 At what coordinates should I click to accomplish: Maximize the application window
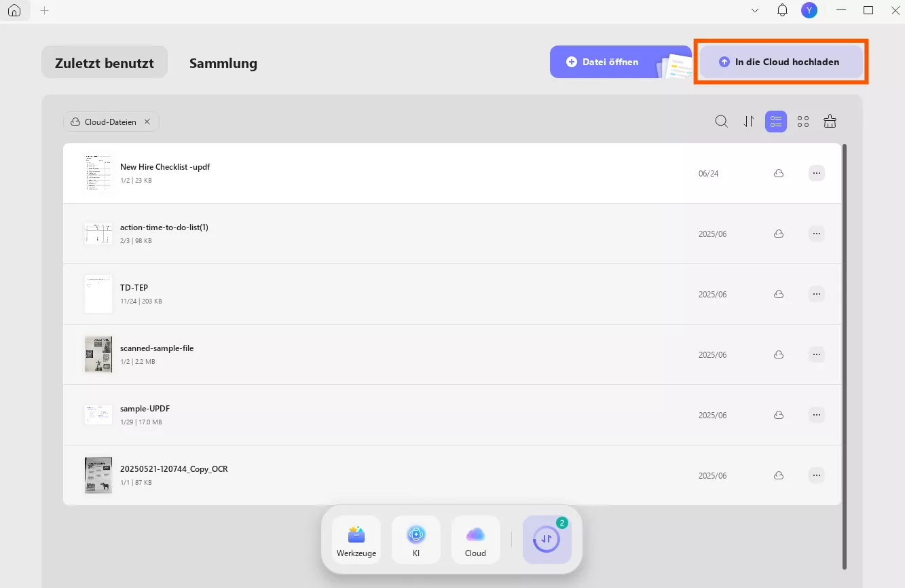coord(868,10)
